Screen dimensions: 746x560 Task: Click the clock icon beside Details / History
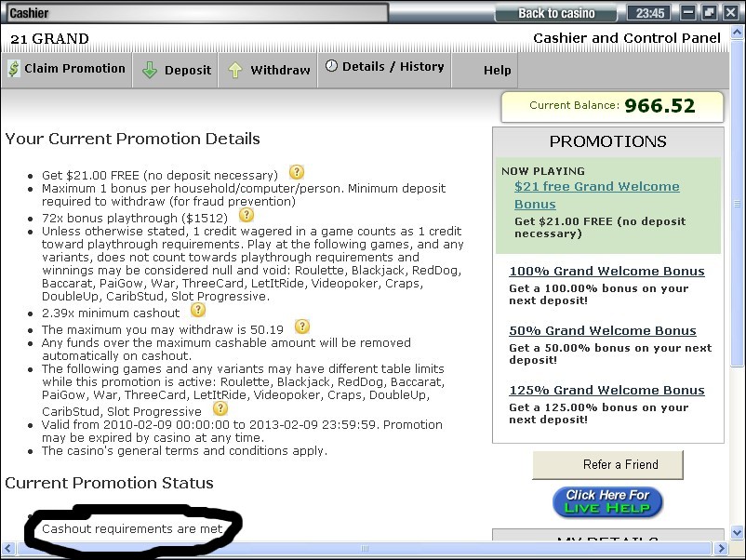331,66
